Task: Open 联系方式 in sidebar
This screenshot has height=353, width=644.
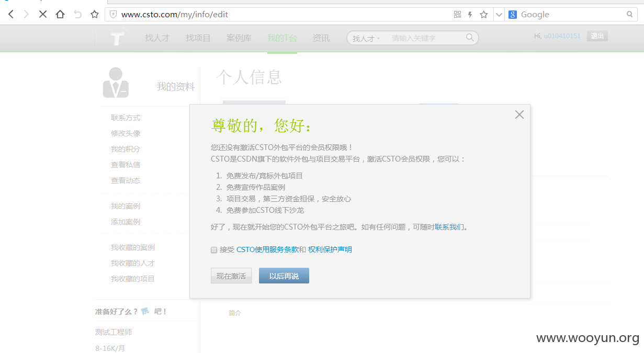Action: click(x=126, y=118)
